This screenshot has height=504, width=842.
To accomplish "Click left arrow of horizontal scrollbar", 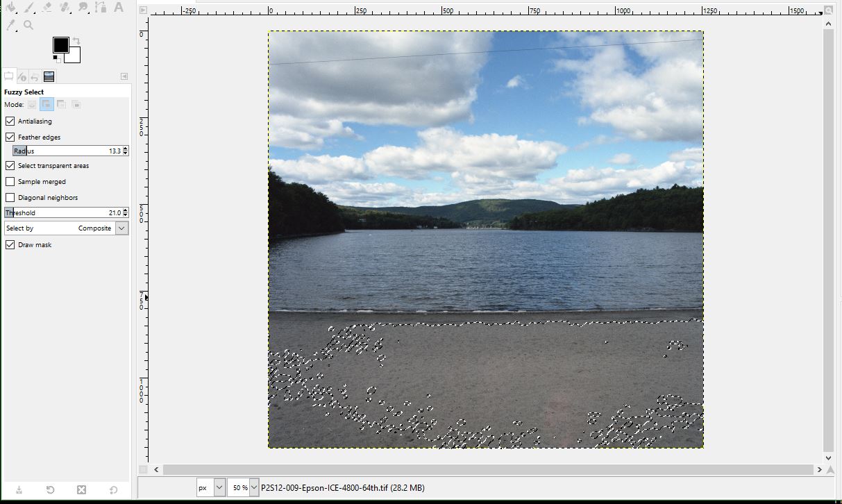I will point(157,469).
